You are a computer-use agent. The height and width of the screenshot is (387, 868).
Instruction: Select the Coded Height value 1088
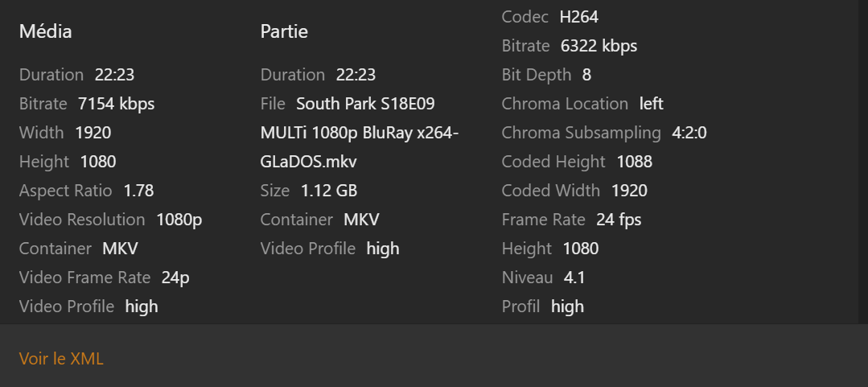pos(634,162)
